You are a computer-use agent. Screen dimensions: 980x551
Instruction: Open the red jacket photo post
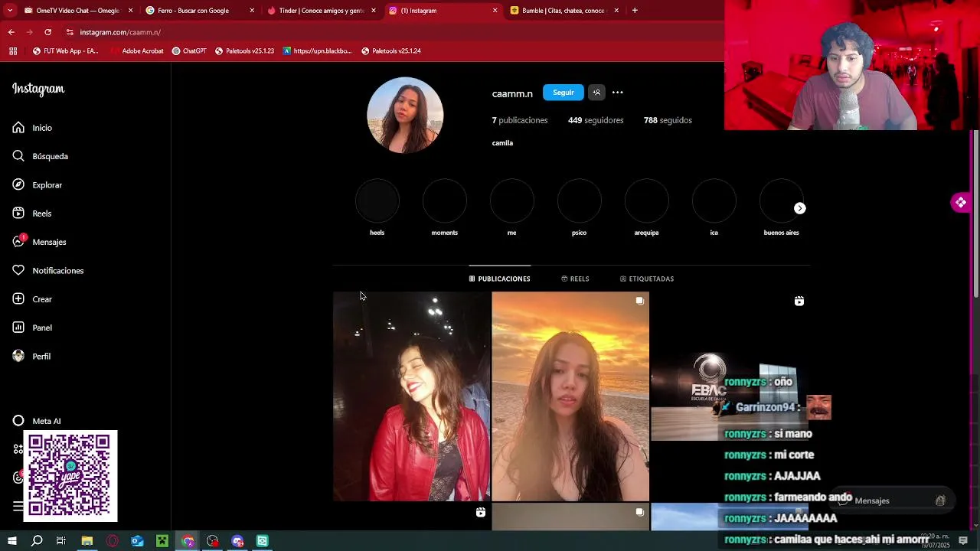pos(411,396)
